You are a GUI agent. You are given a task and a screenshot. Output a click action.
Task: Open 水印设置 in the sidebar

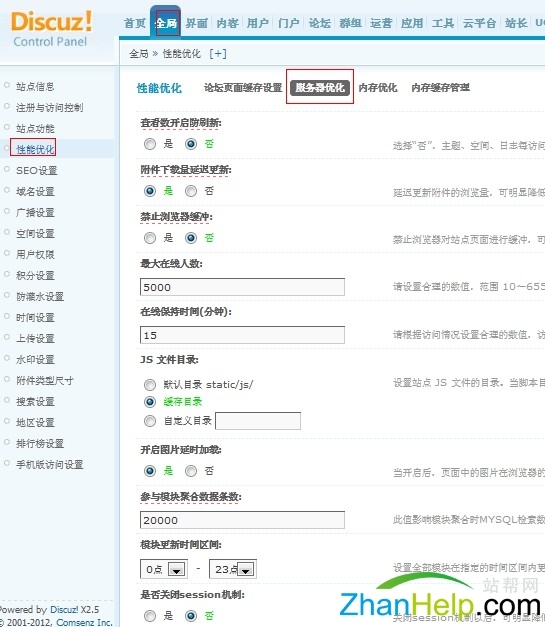click(35, 359)
